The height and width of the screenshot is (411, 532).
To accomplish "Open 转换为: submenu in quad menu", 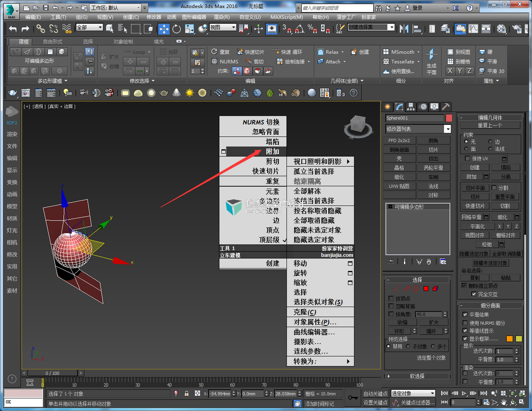I will pos(320,362).
